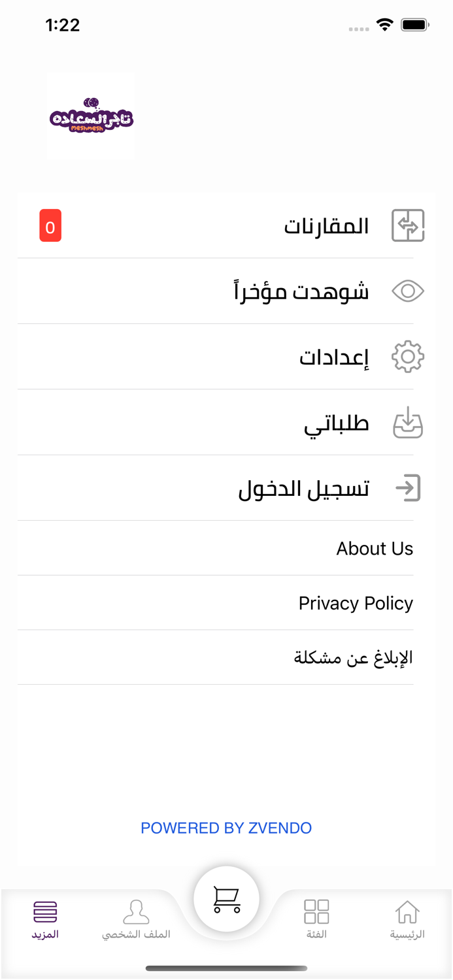This screenshot has height=980, width=453.
Task: Tap the login arrow icon for تسجيل الدخول
Action: [407, 487]
